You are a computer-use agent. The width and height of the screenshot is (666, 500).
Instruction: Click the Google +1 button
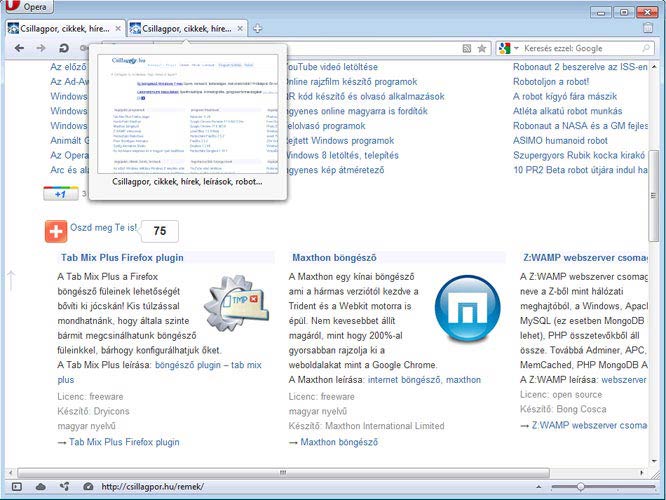pyautogui.click(x=61, y=193)
